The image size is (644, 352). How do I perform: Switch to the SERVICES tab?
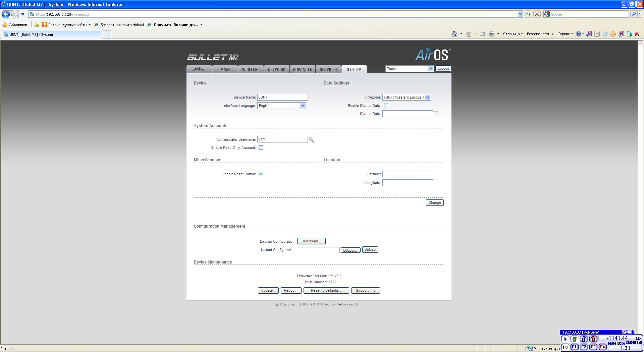coord(328,69)
